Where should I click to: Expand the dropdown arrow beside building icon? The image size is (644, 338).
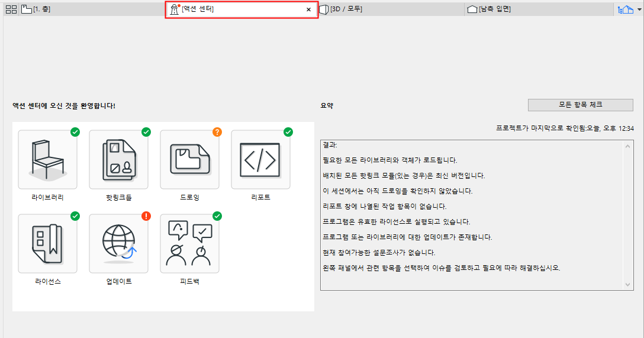[639, 9]
